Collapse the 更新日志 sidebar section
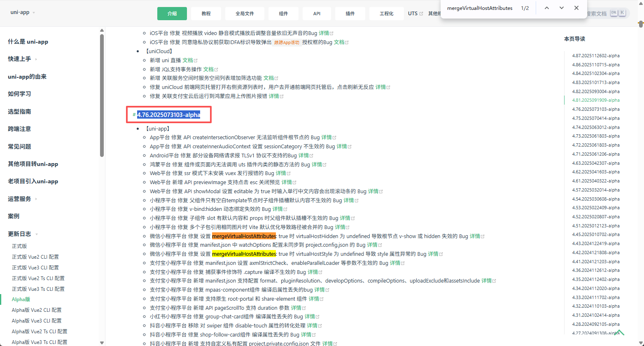Image resolution: width=644 pixels, height=346 pixels. pos(37,234)
